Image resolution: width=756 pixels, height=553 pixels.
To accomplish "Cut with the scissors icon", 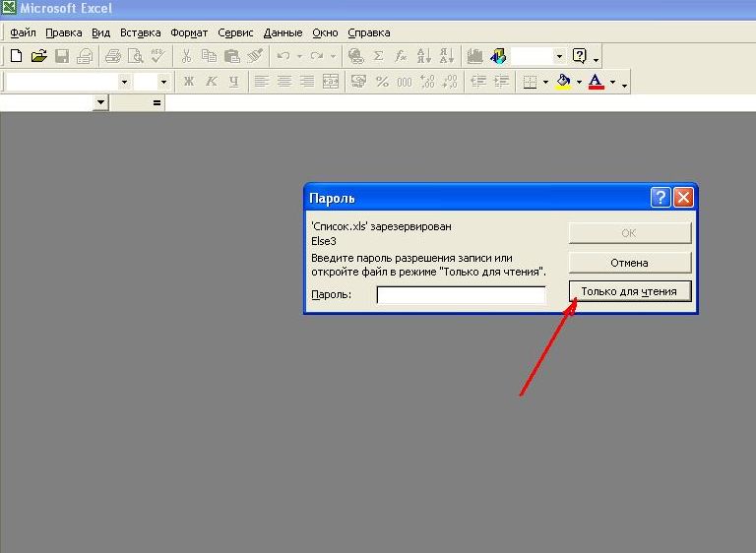I will [x=186, y=56].
